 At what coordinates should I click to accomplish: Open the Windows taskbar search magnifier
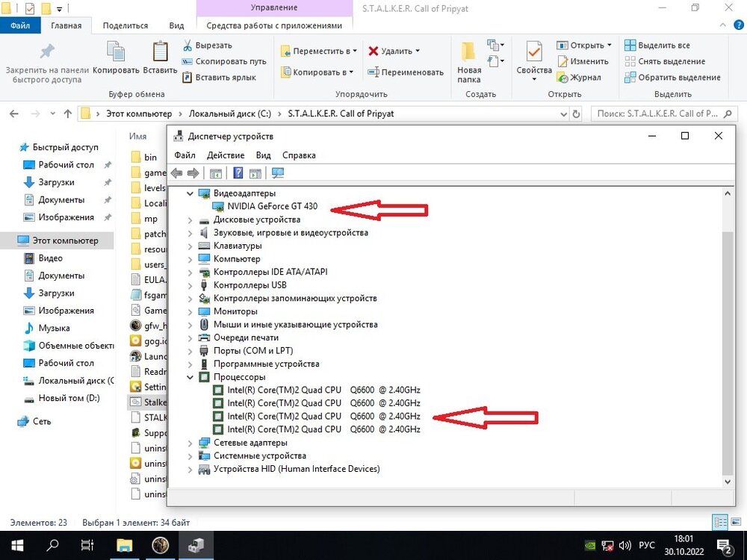pyautogui.click(x=53, y=545)
